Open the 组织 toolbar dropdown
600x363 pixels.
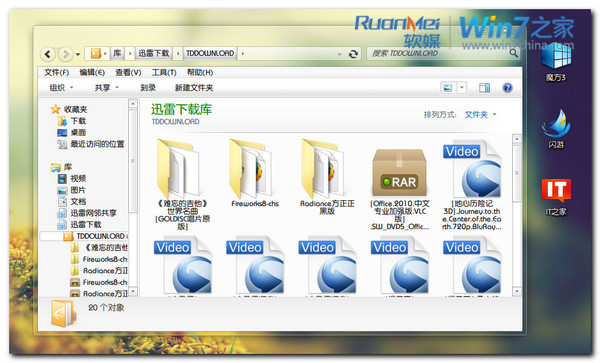(x=61, y=88)
